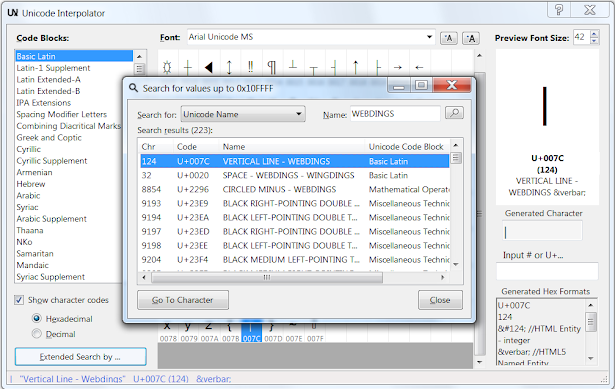
Task: Select the rightwards arrow glyph
Action: (398, 67)
